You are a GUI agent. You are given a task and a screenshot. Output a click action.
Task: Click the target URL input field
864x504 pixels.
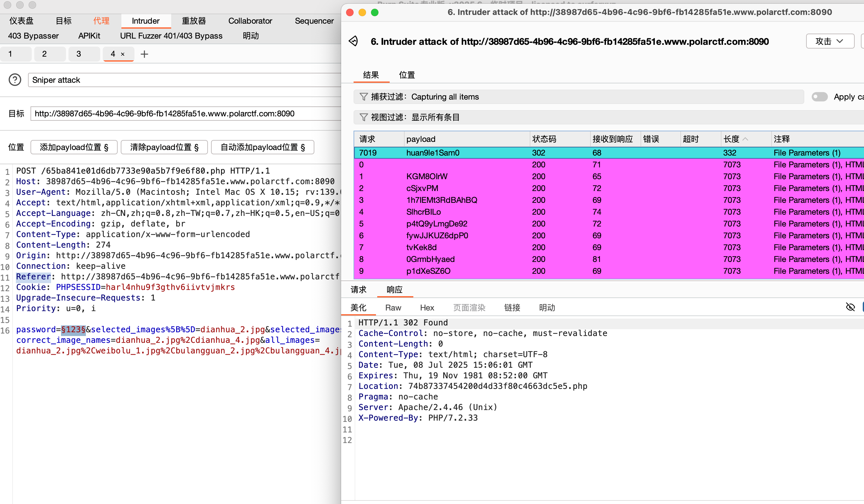coord(185,114)
